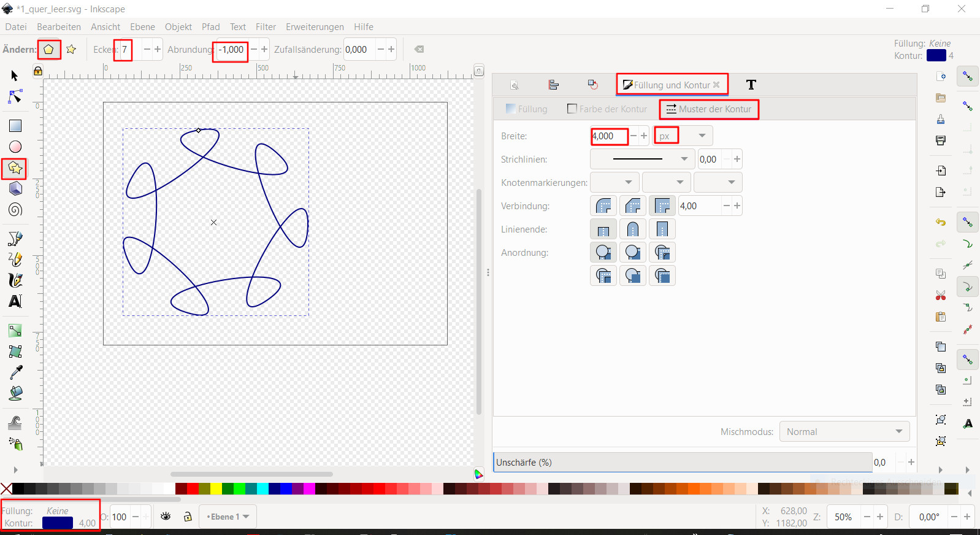Reset shape parameters to defaults
Screen dimensions: 980x535
[x=419, y=49]
